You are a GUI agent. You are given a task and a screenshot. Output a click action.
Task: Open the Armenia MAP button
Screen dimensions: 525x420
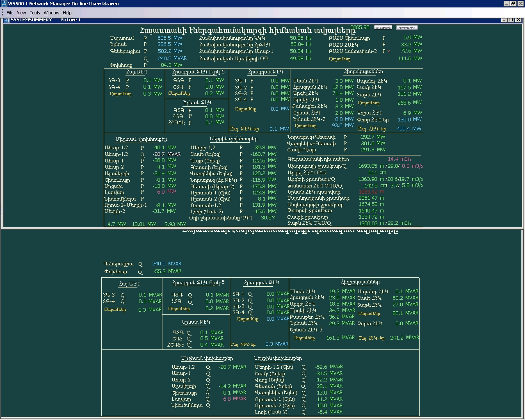point(407,27)
